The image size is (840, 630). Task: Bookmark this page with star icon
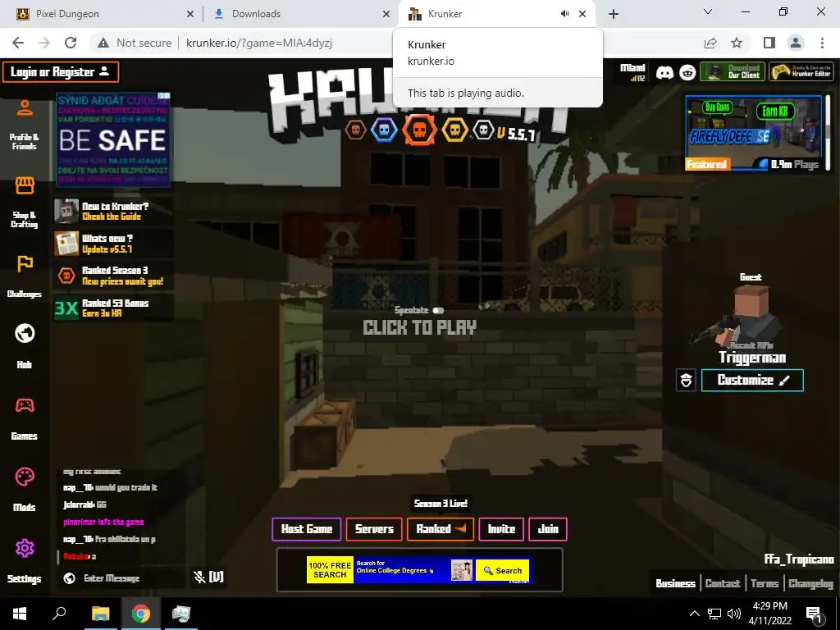(x=737, y=43)
